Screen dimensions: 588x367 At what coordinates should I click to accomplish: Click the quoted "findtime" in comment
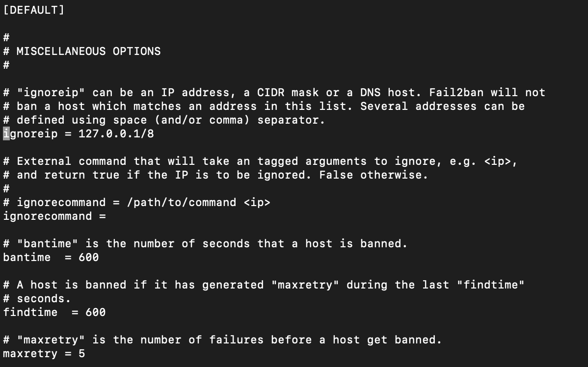[490, 285]
